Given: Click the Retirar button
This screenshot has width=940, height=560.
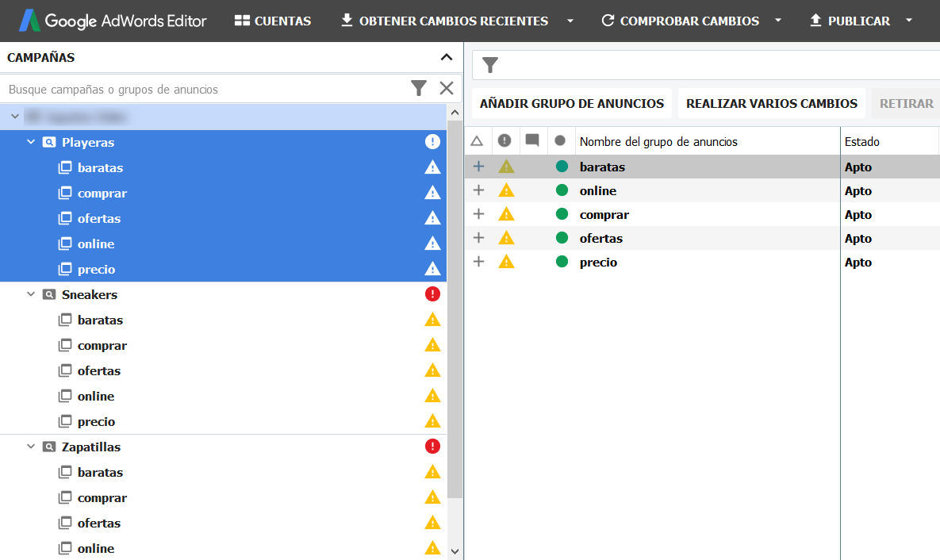Looking at the screenshot, I should click(906, 104).
